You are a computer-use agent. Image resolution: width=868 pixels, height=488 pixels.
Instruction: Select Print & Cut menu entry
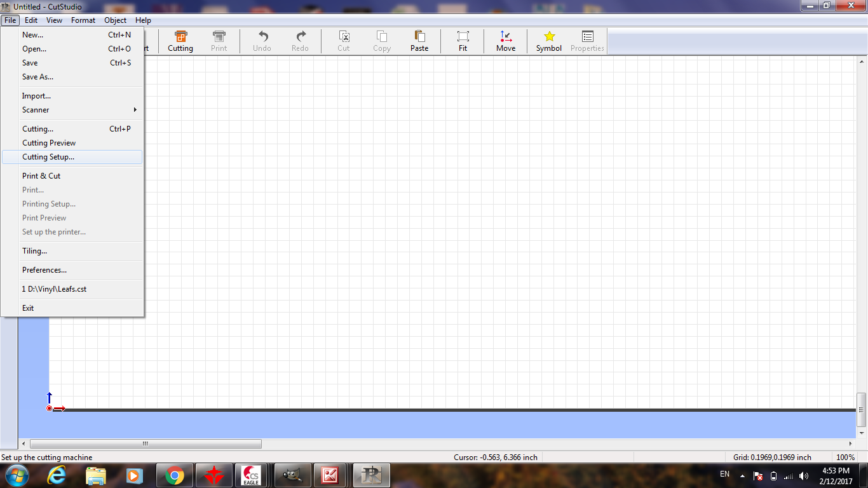[72, 176]
